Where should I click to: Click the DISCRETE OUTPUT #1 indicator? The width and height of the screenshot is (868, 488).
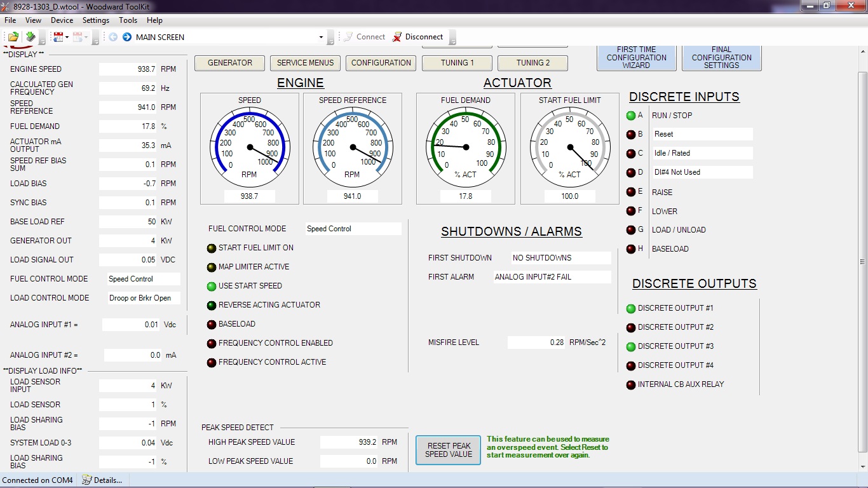coord(630,308)
